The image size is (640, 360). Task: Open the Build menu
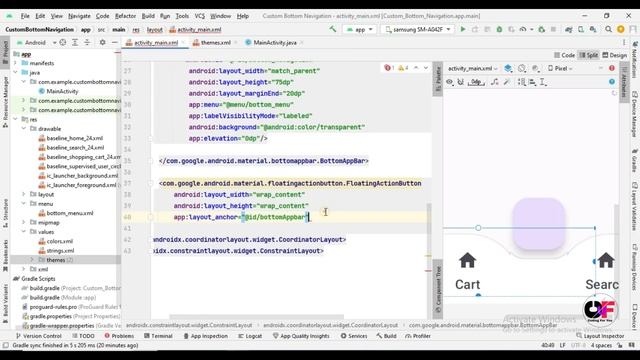click(148, 16)
